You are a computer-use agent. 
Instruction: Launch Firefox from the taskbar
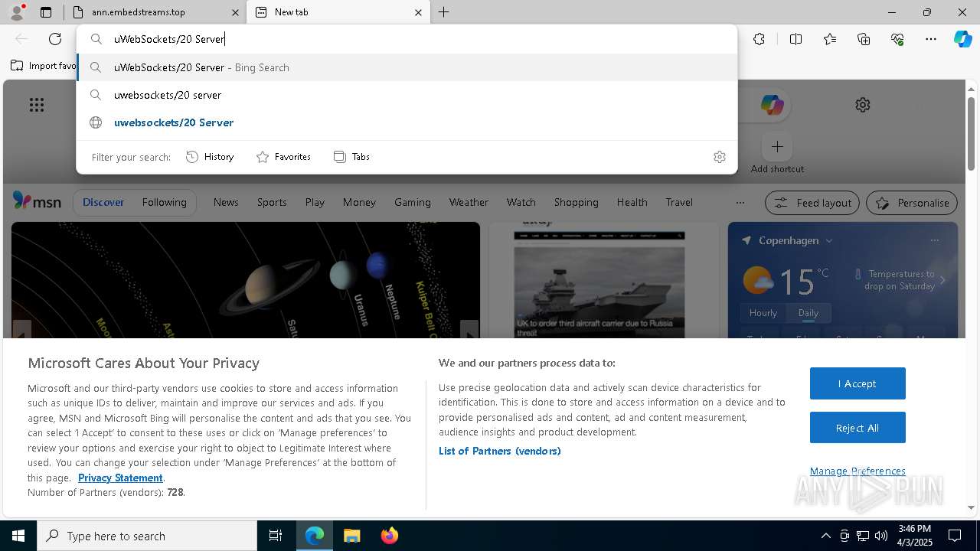point(389,536)
